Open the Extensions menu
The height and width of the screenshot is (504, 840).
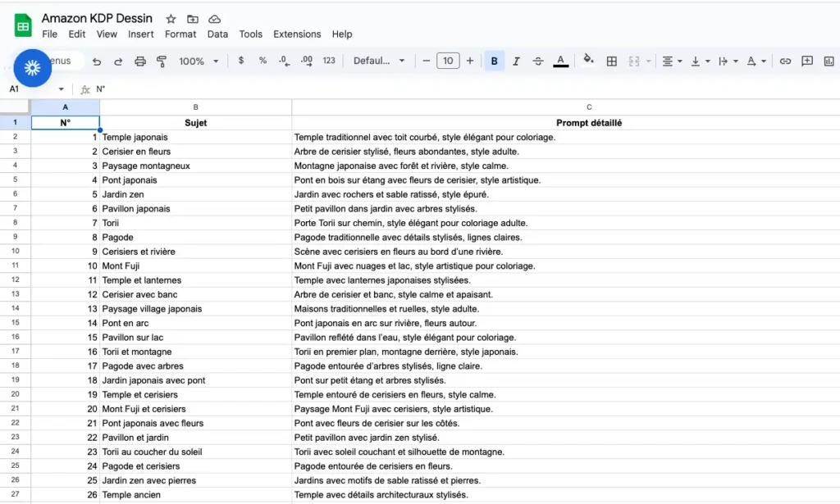click(x=297, y=34)
